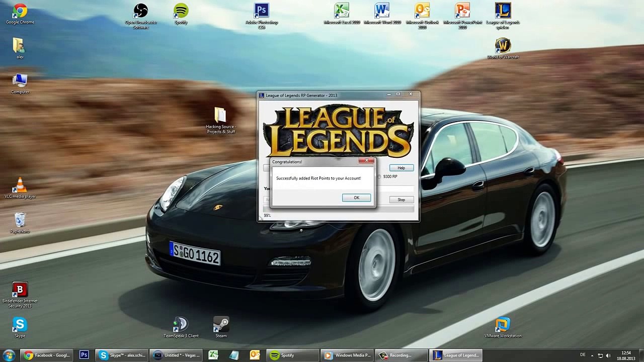
Task: Launch VMware Workstation desktop shortcut
Action: [x=503, y=327]
